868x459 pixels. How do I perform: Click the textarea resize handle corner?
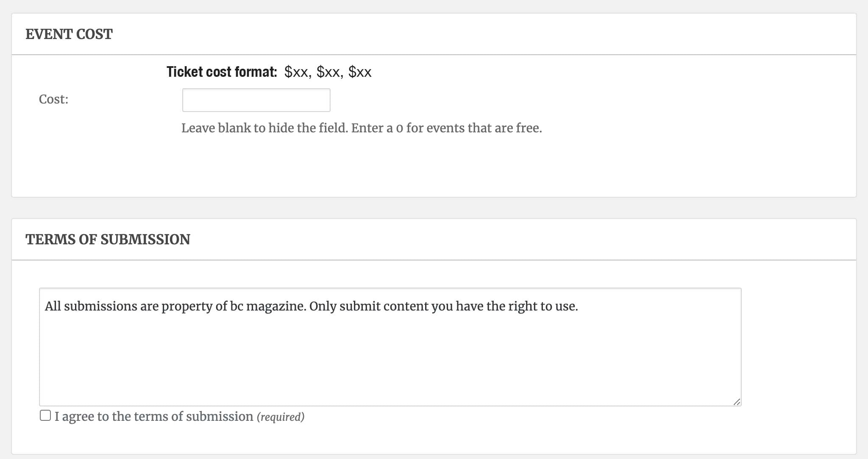pos(737,402)
